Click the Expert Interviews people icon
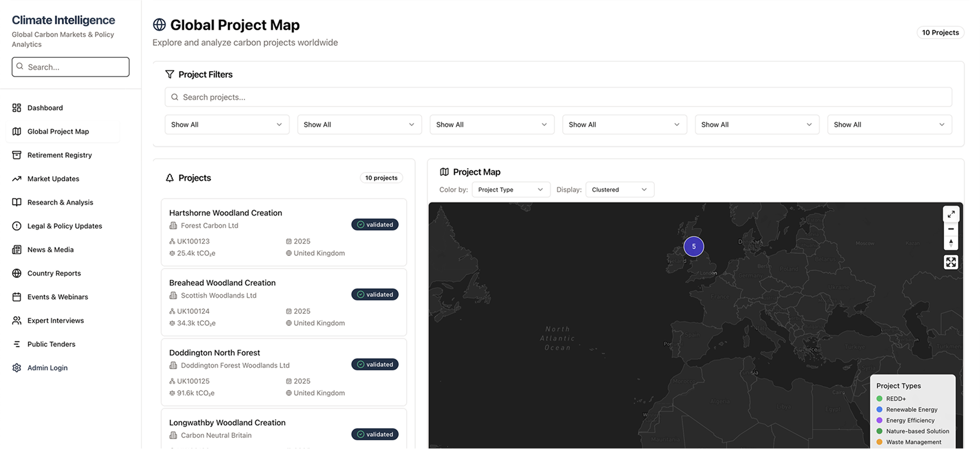Image resolution: width=980 pixels, height=449 pixels. point(17,320)
